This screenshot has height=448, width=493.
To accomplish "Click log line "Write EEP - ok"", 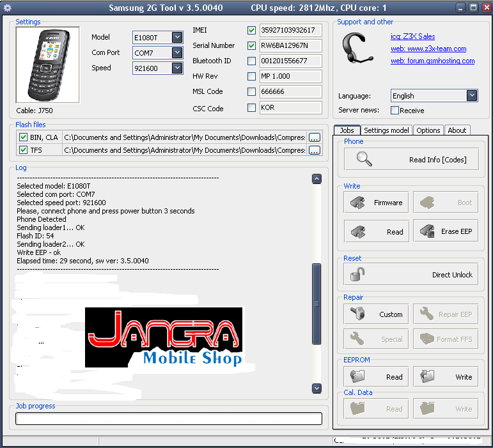I will click(38, 252).
